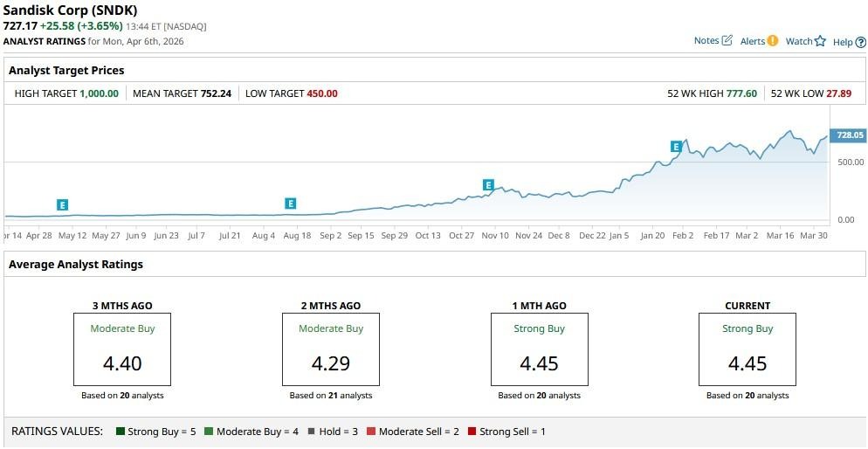The width and height of the screenshot is (868, 449).
Task: Click the Average Analyst Ratings heading
Action: (x=76, y=264)
